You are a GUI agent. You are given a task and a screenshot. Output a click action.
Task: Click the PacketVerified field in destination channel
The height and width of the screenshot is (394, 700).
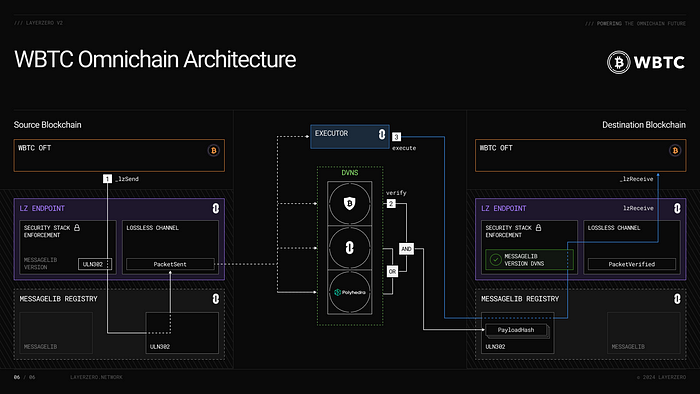pos(632,264)
